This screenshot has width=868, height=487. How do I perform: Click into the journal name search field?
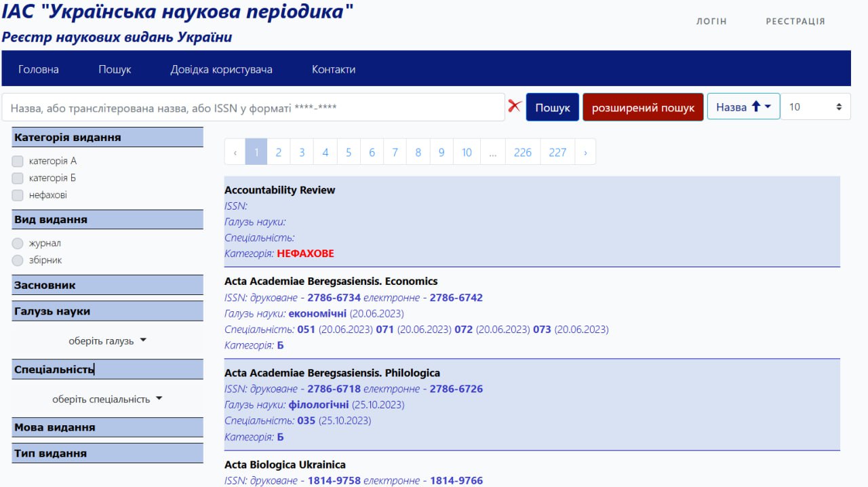[x=253, y=107]
